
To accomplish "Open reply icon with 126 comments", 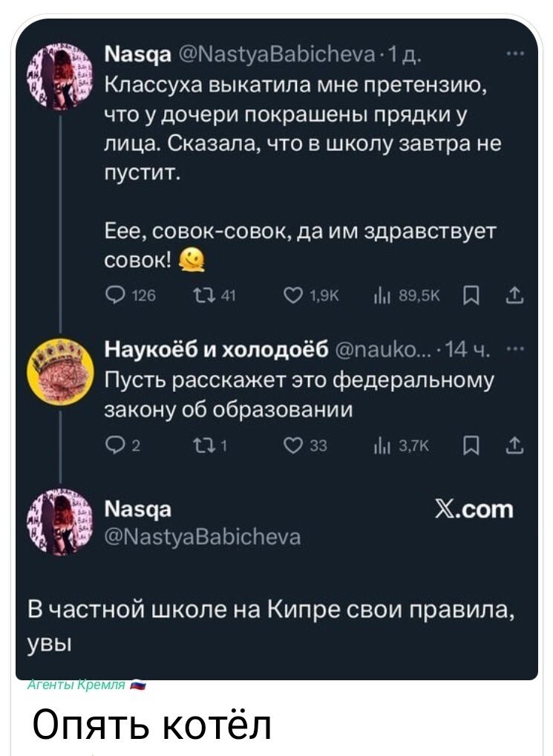I will 114,296.
